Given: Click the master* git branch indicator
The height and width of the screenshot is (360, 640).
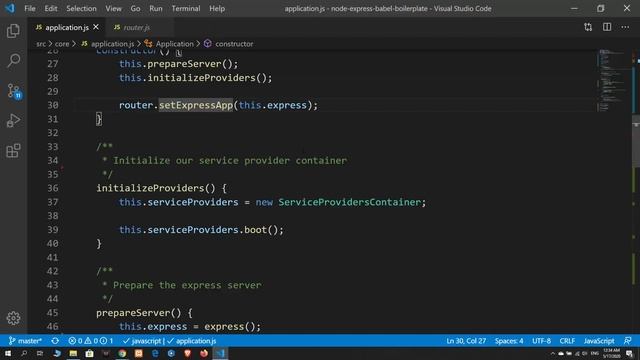Looking at the screenshot, I should 25,341.
